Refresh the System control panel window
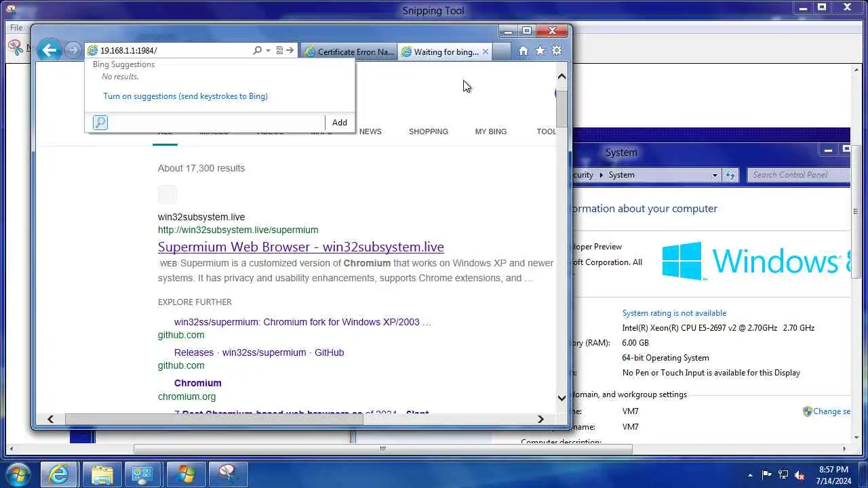The image size is (868, 488). pos(730,175)
